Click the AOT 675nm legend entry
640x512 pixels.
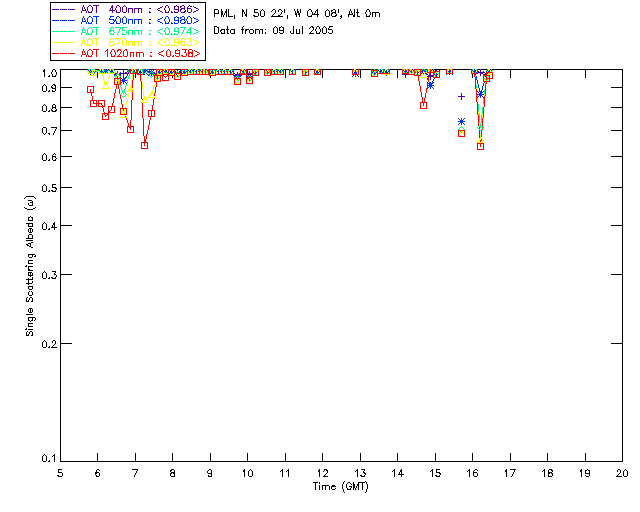126,31
